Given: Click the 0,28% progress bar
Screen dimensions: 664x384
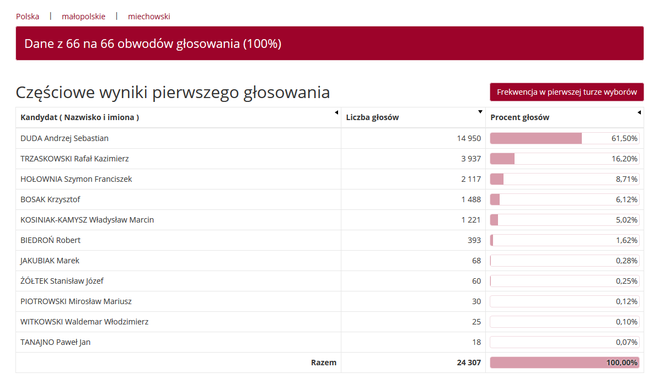Looking at the screenshot, I should coord(564,260).
